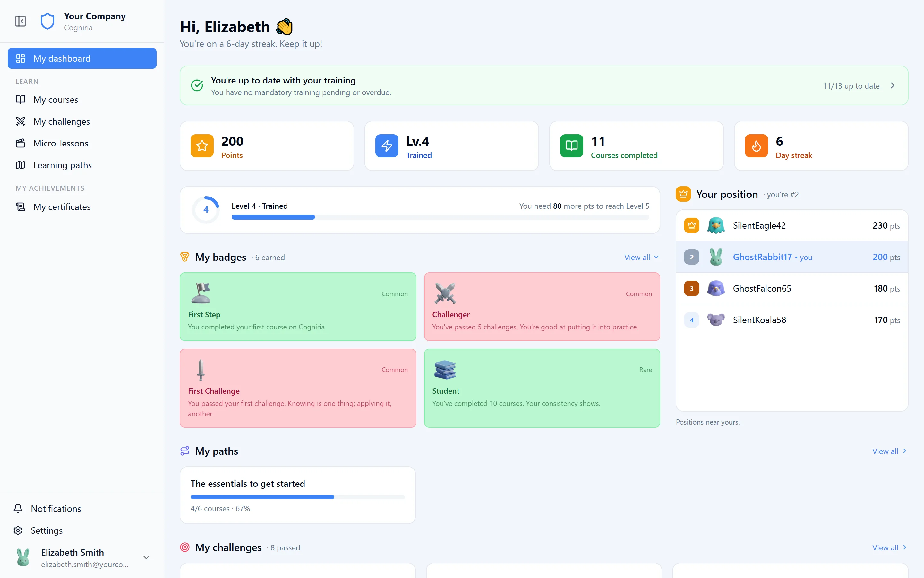Click the essentials path 67% progress bar
Image resolution: width=924 pixels, height=578 pixels.
click(297, 497)
